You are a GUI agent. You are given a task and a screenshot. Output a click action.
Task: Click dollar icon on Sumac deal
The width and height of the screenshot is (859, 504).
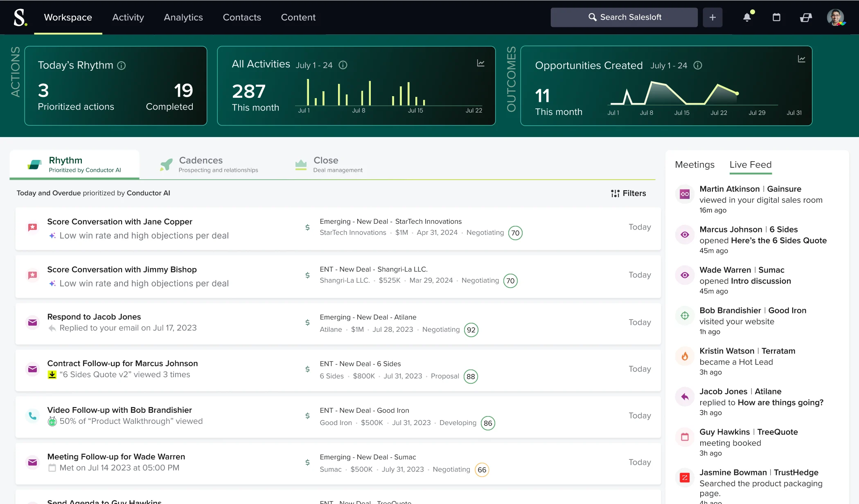307,463
